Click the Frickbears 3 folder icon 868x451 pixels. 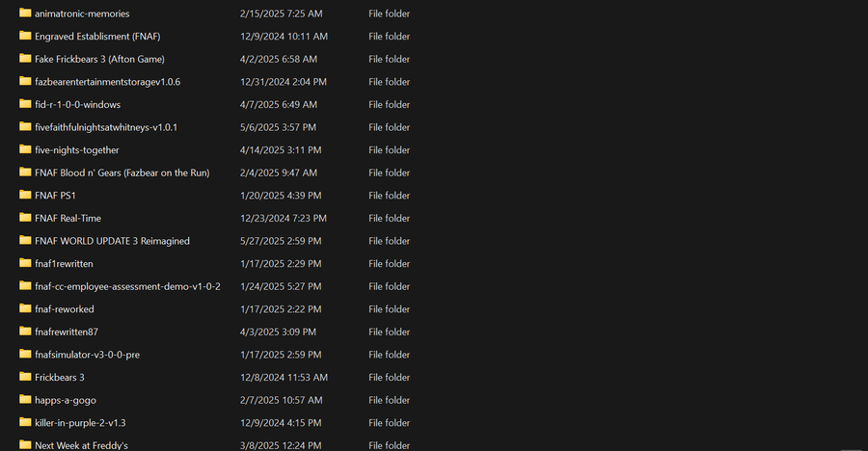pos(25,377)
